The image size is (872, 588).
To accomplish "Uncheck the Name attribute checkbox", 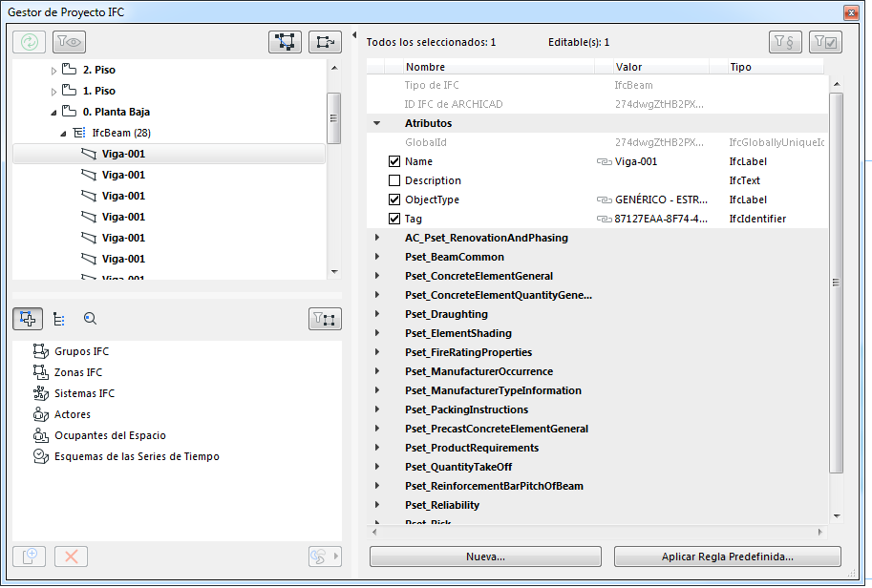I will tap(394, 161).
